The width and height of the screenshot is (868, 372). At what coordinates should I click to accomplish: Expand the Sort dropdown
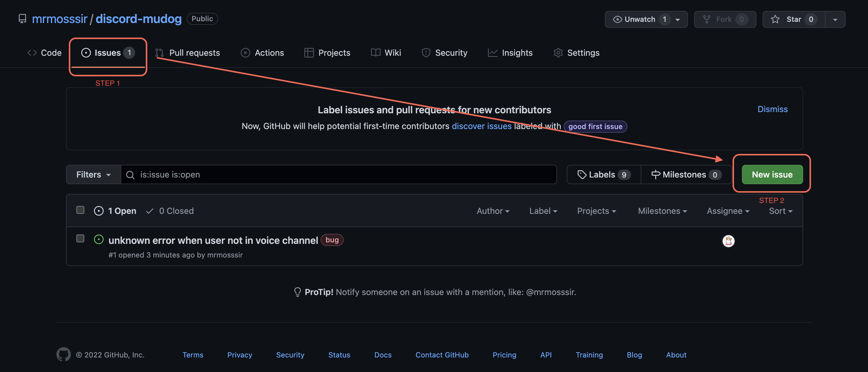[x=780, y=211]
